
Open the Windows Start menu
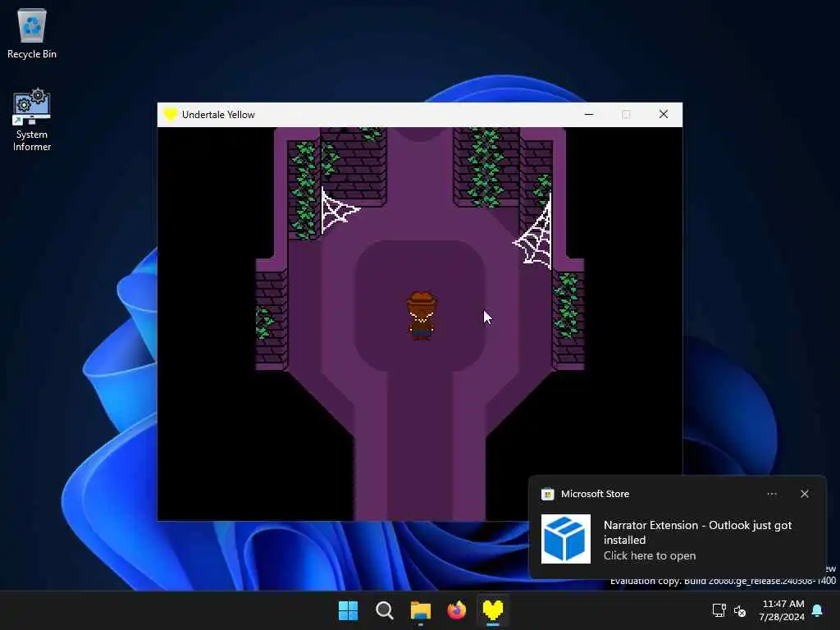[x=348, y=610]
